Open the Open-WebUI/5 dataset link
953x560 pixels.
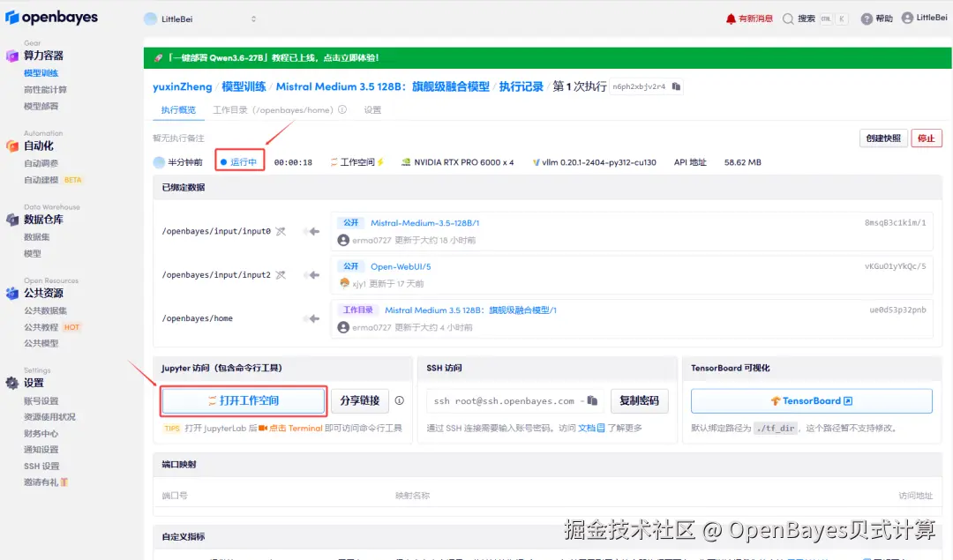pos(401,266)
